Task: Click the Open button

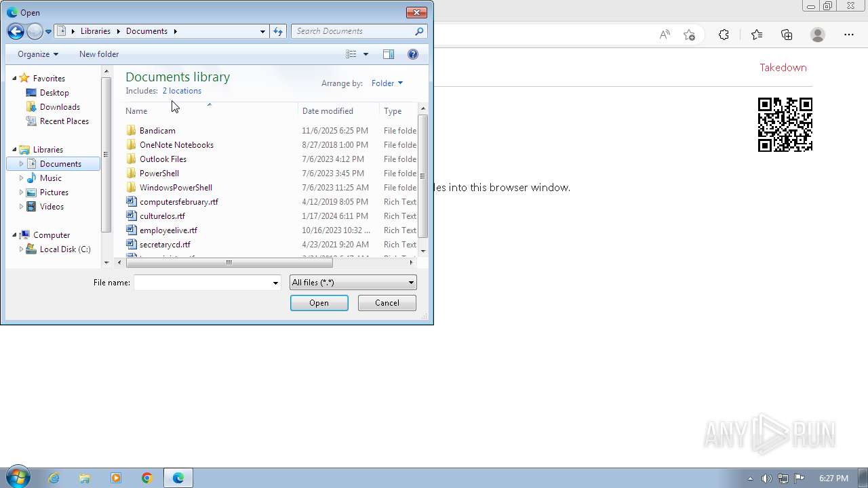Action: [x=319, y=303]
